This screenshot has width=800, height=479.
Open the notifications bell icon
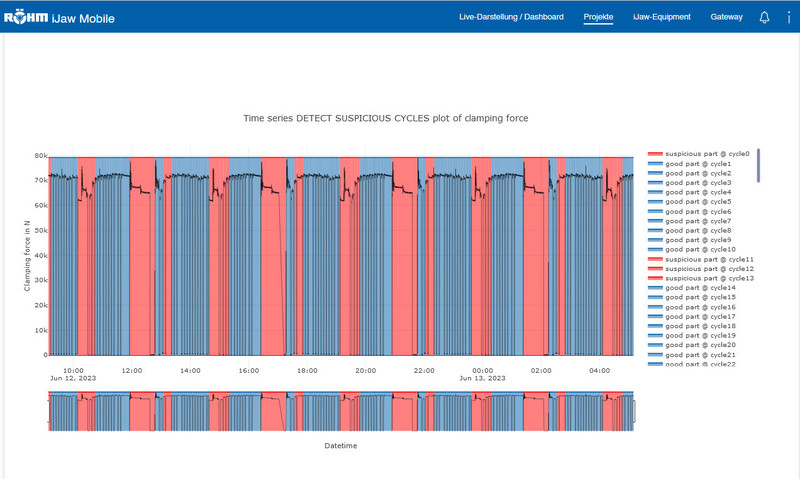[764, 17]
